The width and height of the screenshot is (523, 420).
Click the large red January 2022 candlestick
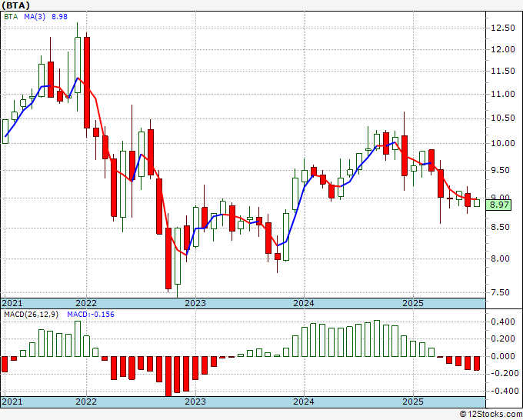tap(87, 83)
